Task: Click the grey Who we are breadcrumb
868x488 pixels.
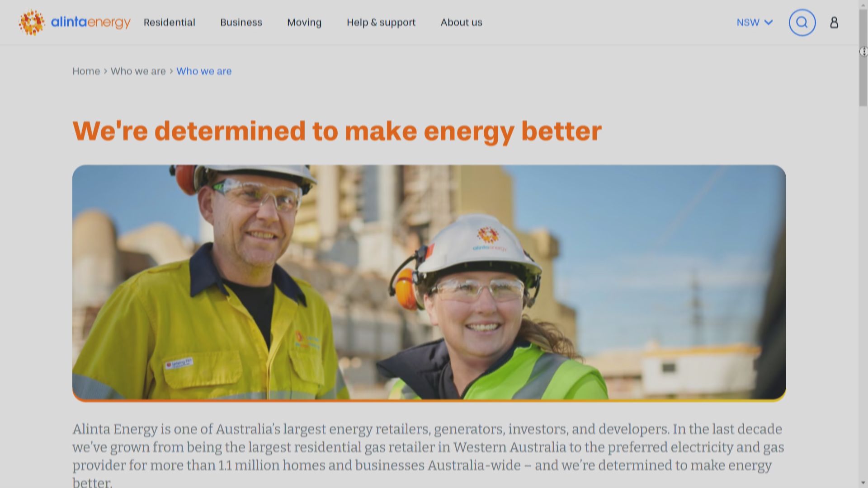Action: [138, 71]
